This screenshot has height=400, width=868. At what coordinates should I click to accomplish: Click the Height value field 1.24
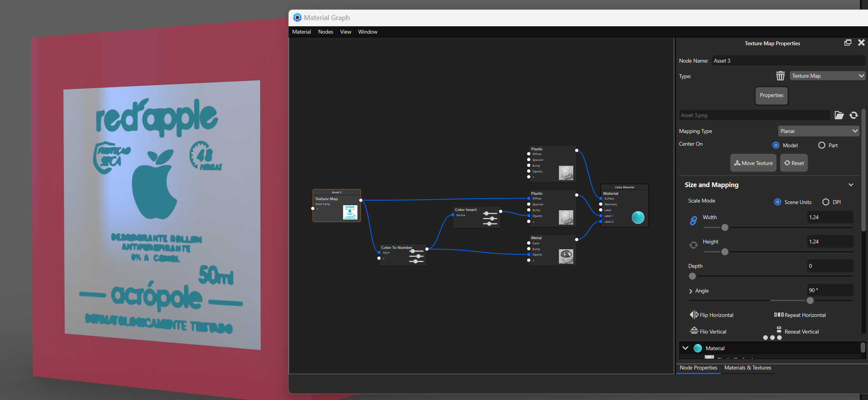(x=830, y=242)
